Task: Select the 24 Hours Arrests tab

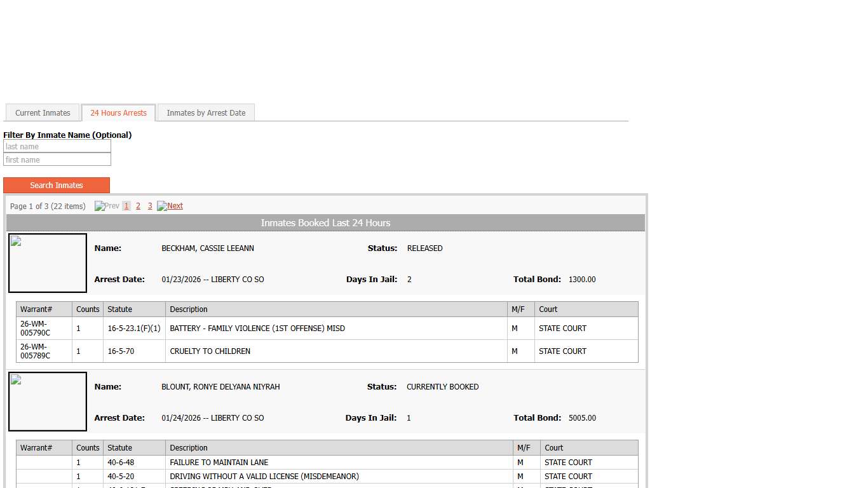Action: tap(118, 113)
